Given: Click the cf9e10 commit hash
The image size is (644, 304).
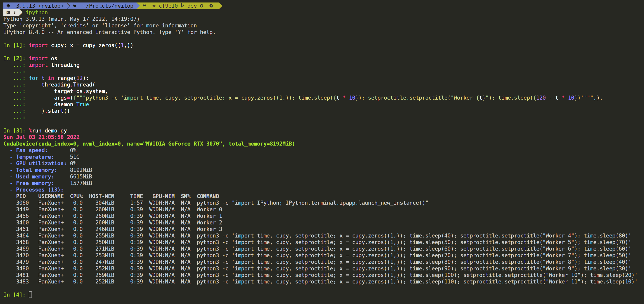Looking at the screenshot, I should (168, 6).
